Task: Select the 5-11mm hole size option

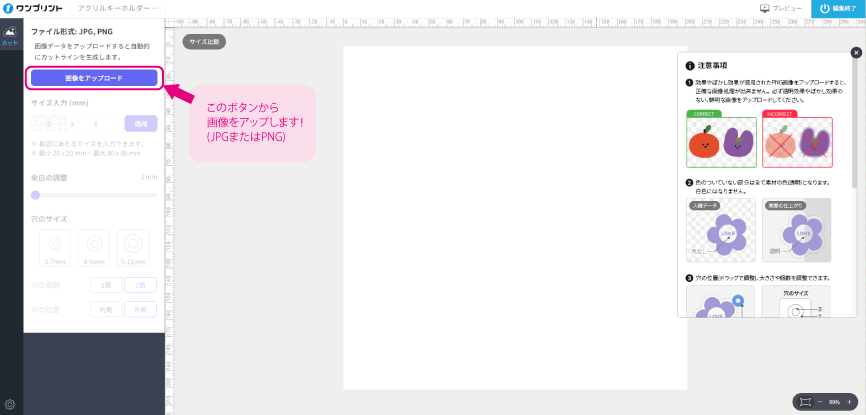Action: click(x=132, y=246)
